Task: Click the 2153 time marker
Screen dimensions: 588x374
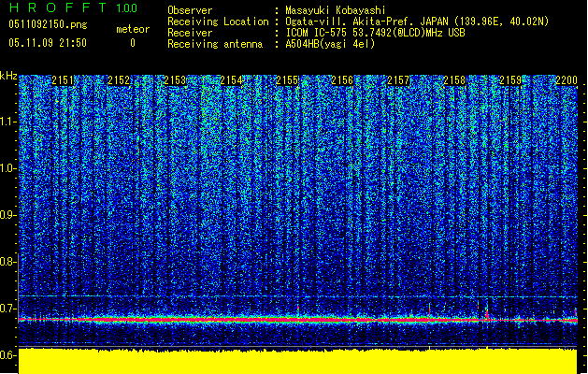Action: (x=175, y=80)
